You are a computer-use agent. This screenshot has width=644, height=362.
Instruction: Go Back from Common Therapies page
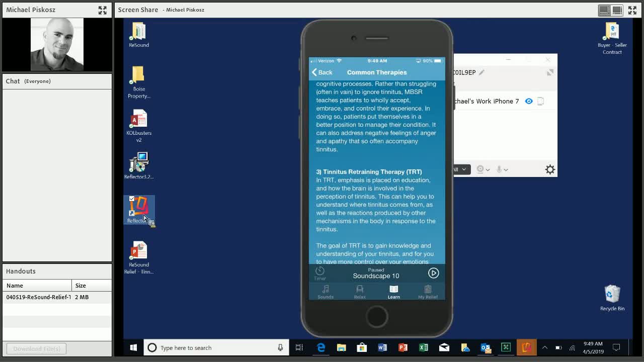pos(322,72)
